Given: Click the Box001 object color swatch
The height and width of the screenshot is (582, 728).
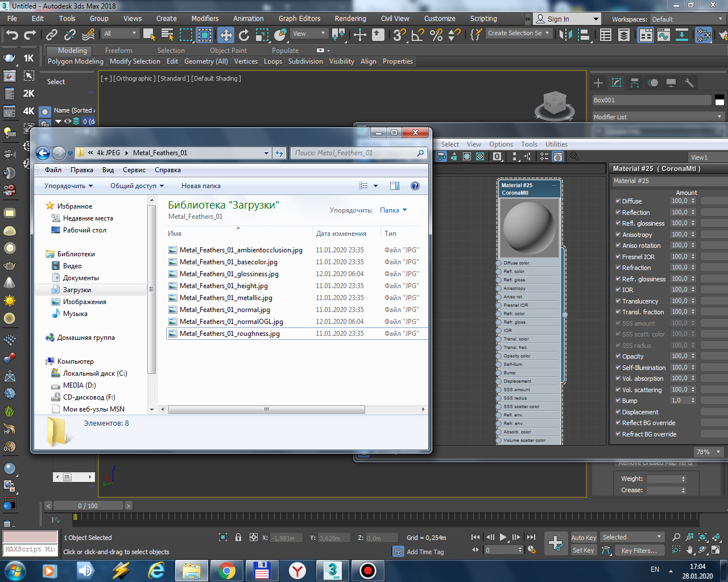Looking at the screenshot, I should click(x=719, y=100).
